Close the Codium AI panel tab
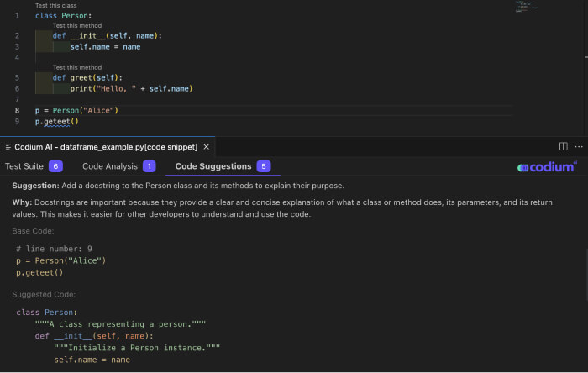This screenshot has width=588, height=373. (207, 147)
